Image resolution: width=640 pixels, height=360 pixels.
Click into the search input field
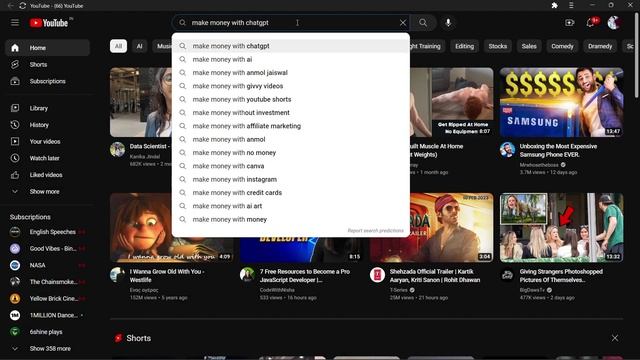[292, 23]
